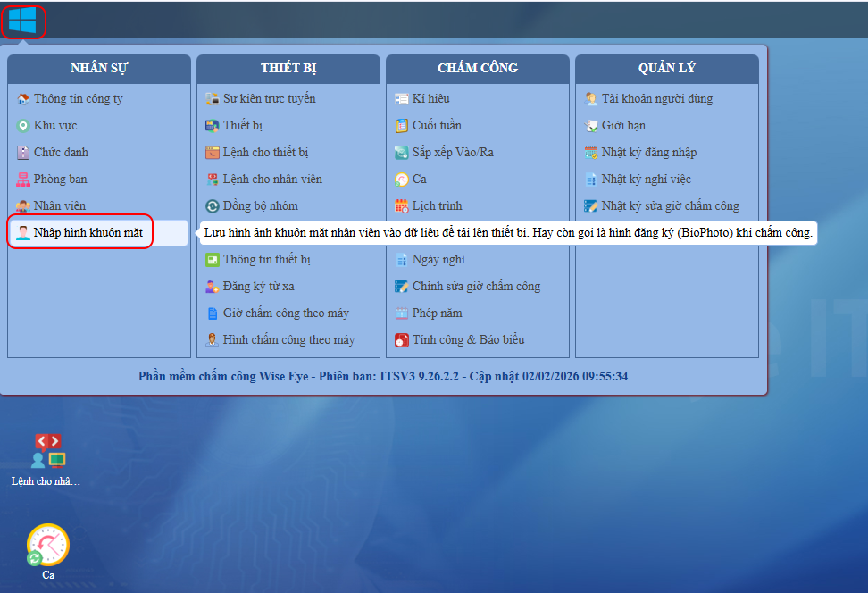Choose Lệnh cho thiết bị menu item

click(265, 153)
